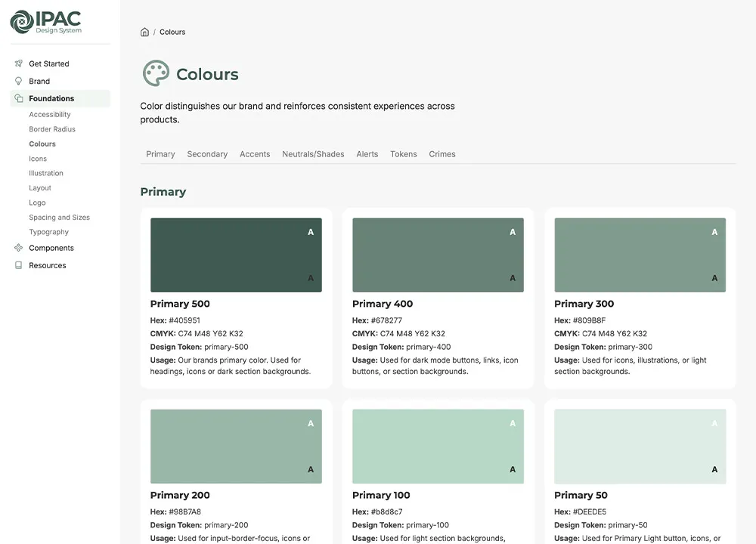The width and height of the screenshot is (756, 544).
Task: Click hex value #678277
Action: point(386,320)
